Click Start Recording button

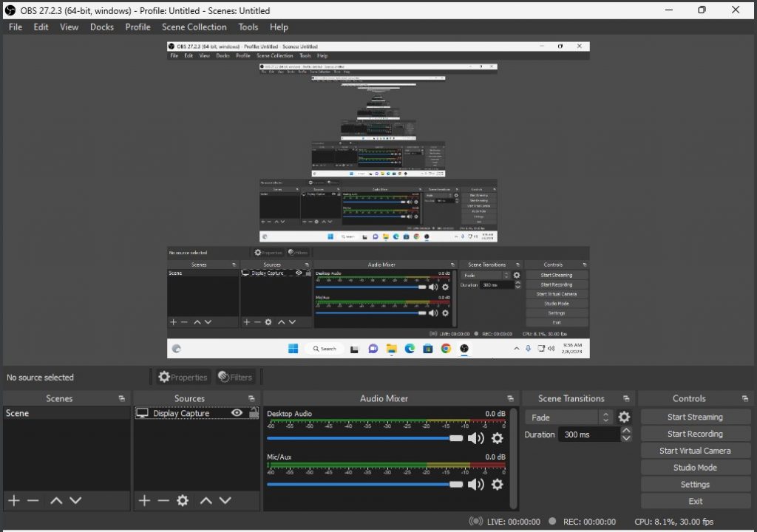(x=695, y=434)
